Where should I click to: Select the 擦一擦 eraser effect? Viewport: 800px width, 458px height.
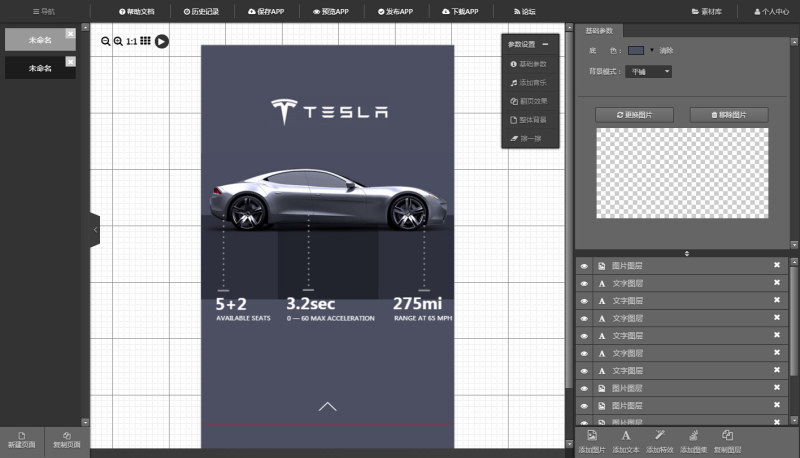click(526, 138)
